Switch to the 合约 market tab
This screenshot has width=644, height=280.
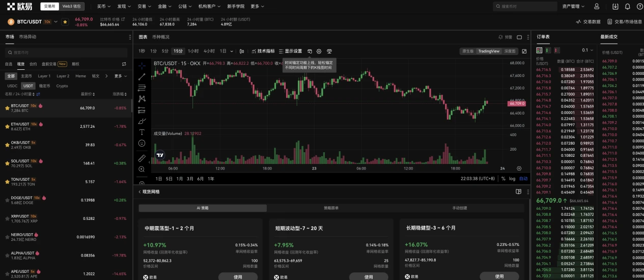(33, 64)
